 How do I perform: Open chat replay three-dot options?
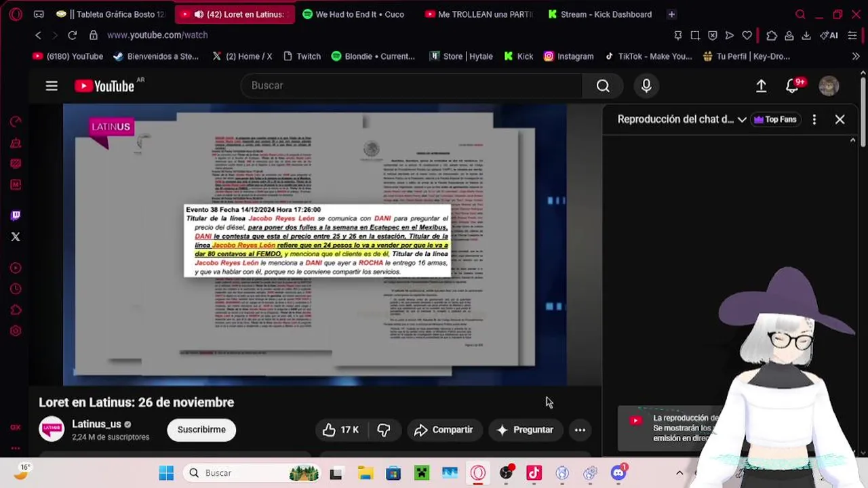(814, 119)
